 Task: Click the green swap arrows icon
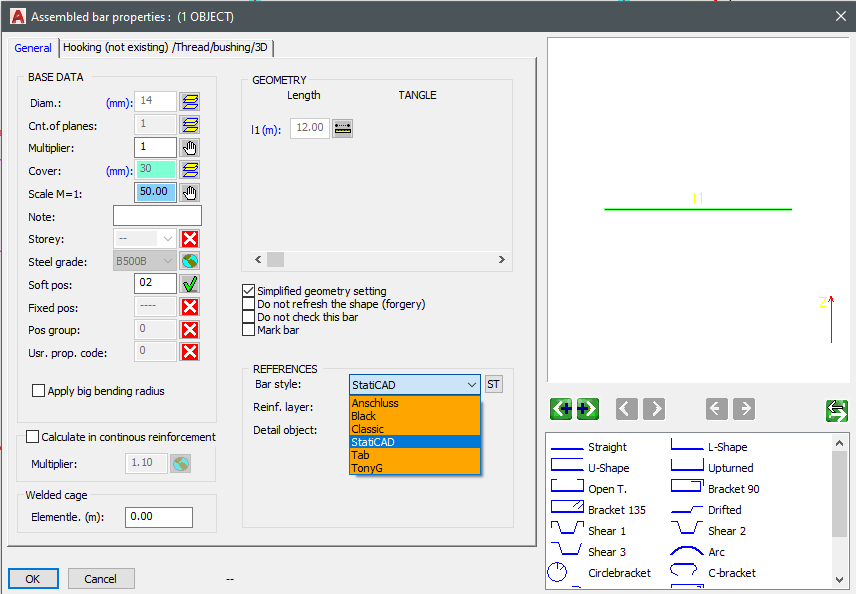pyautogui.click(x=837, y=411)
